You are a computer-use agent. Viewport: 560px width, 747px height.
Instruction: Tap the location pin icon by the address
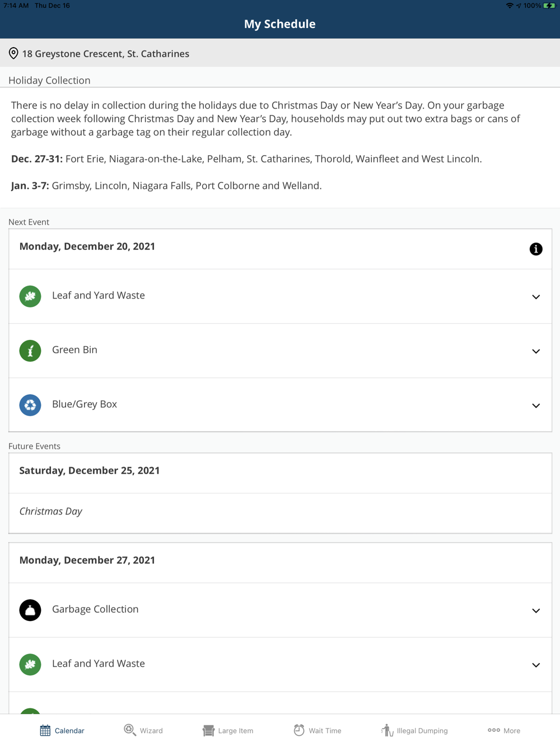[13, 54]
